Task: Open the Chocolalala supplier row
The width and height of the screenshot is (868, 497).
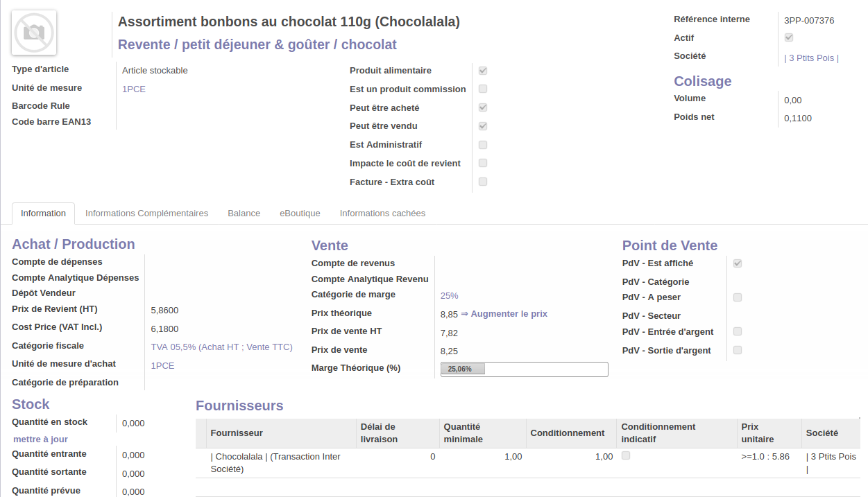Action: coord(275,462)
